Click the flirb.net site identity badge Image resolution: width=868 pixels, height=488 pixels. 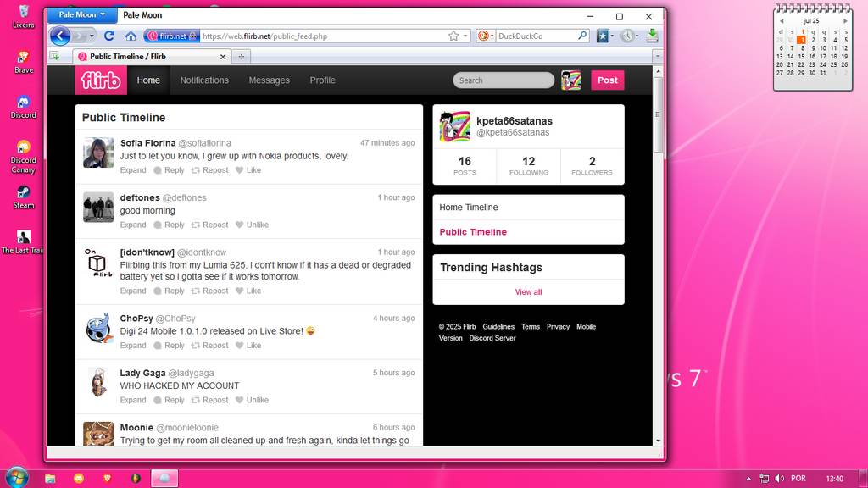point(172,36)
